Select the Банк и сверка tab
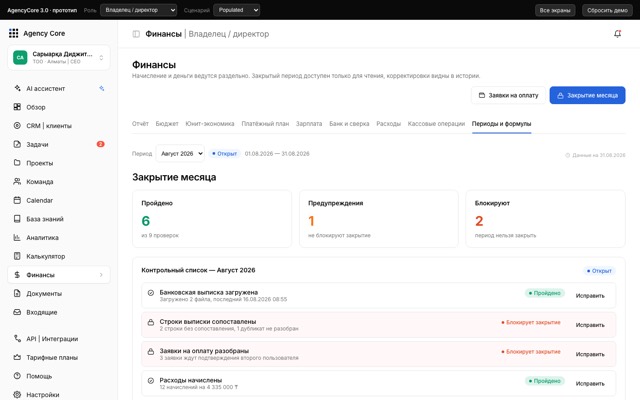The image size is (640, 400). point(349,124)
